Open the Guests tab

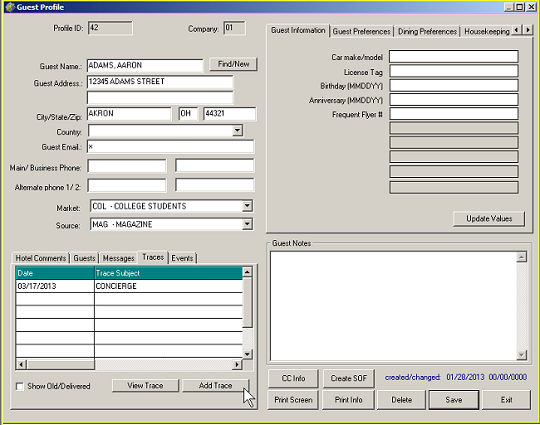[84, 258]
